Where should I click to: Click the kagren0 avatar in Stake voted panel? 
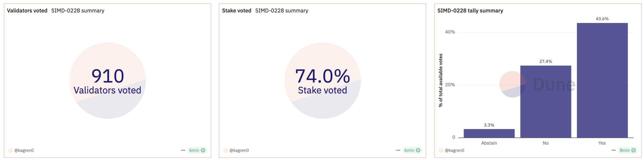(x=225, y=150)
